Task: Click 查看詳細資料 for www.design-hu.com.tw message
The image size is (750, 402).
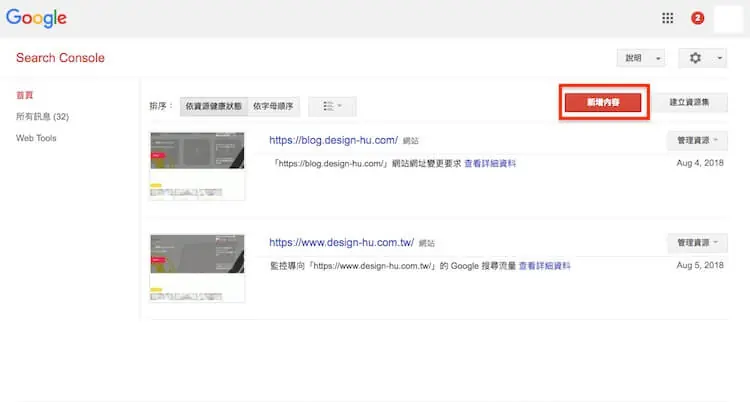Action: pos(544,266)
